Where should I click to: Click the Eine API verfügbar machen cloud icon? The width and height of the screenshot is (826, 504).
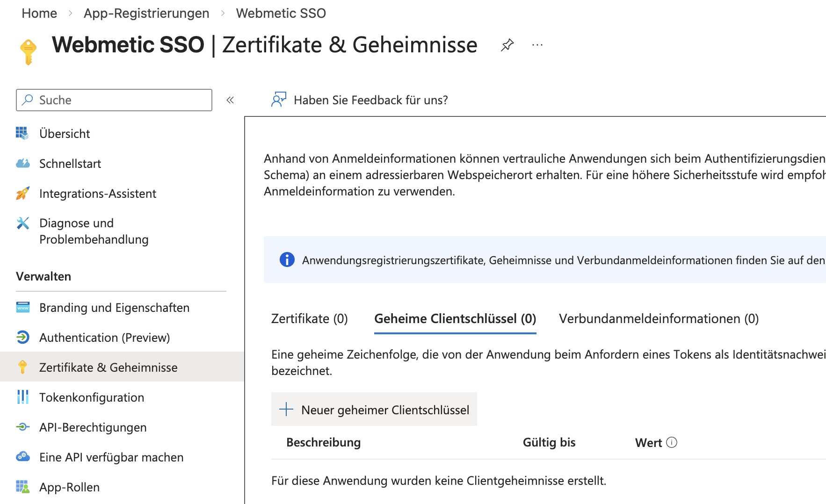click(x=22, y=457)
